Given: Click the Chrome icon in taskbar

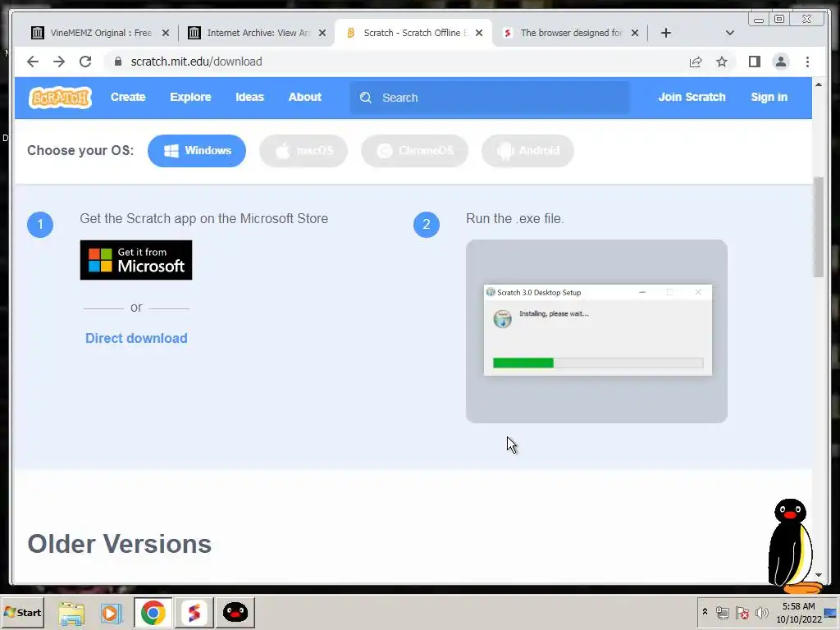Looking at the screenshot, I should [x=153, y=613].
